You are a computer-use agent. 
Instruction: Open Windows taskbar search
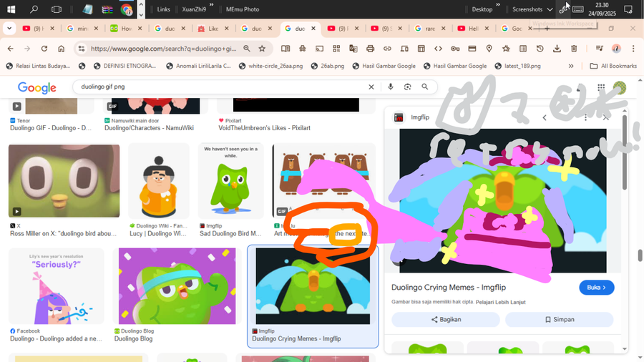click(34, 9)
